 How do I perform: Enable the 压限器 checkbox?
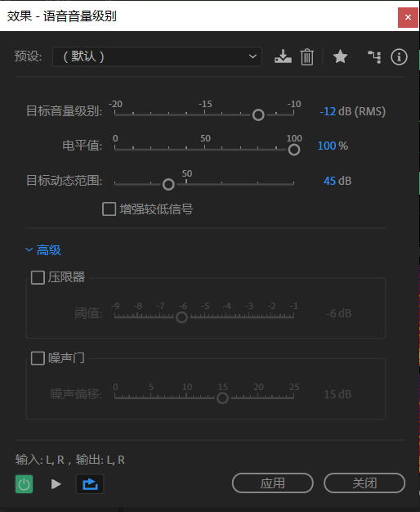(38, 277)
